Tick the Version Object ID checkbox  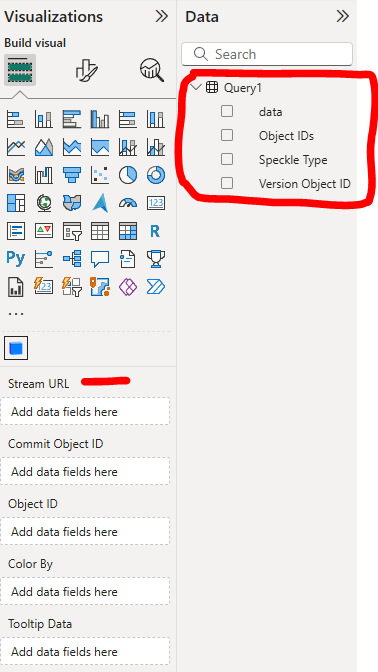[227, 183]
